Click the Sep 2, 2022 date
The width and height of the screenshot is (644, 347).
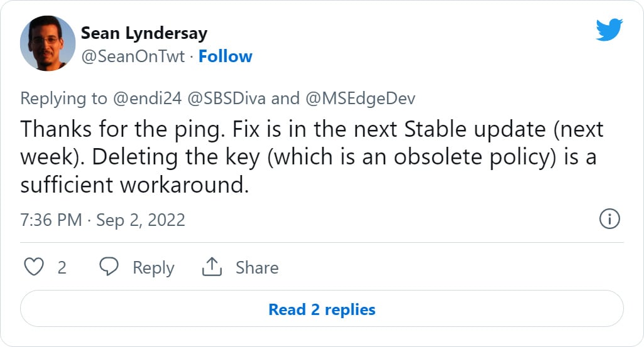tap(141, 220)
